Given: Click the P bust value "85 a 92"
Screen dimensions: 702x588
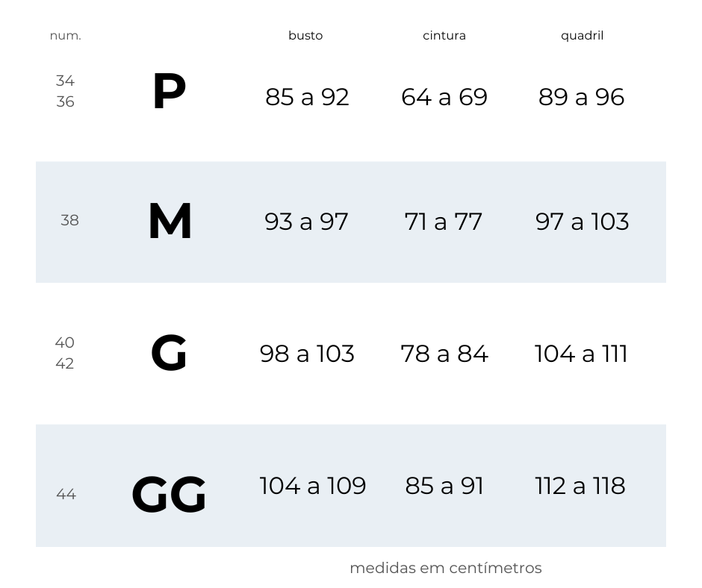Looking at the screenshot, I should [x=307, y=97].
